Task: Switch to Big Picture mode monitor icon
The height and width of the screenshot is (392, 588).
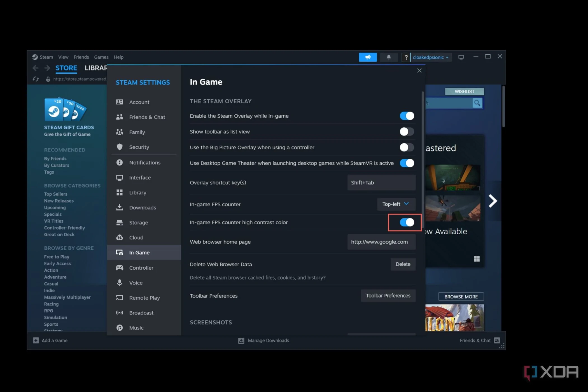Action: click(x=461, y=57)
